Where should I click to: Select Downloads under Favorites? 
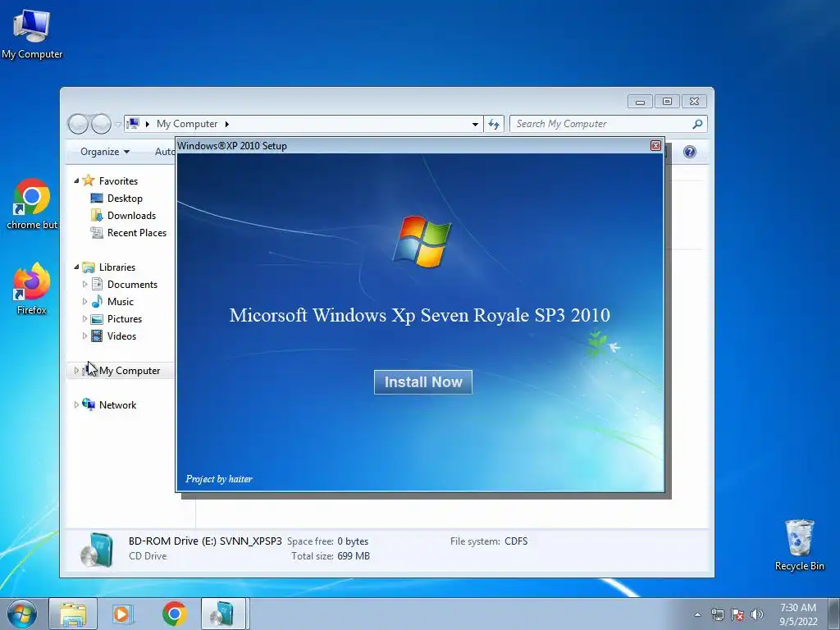pyautogui.click(x=131, y=216)
